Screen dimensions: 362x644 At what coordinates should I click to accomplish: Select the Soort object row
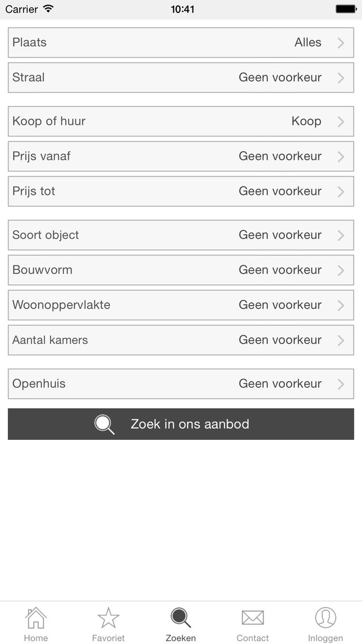(181, 235)
